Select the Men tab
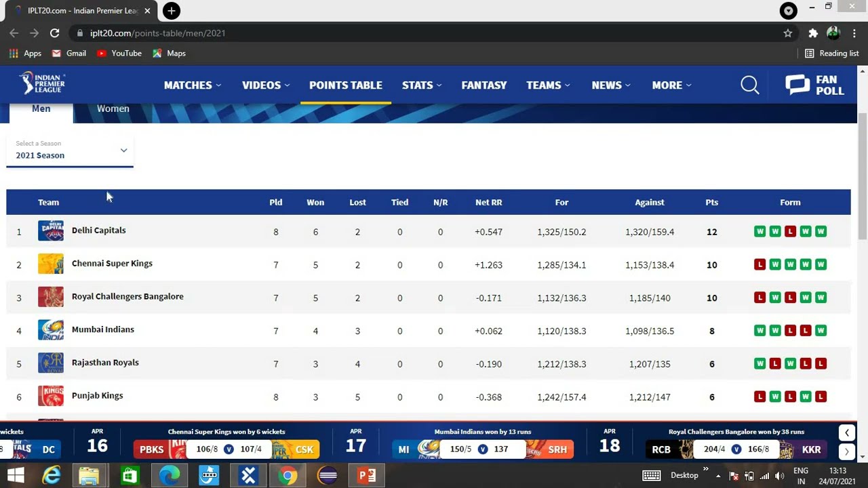The image size is (868, 488). [41, 110]
